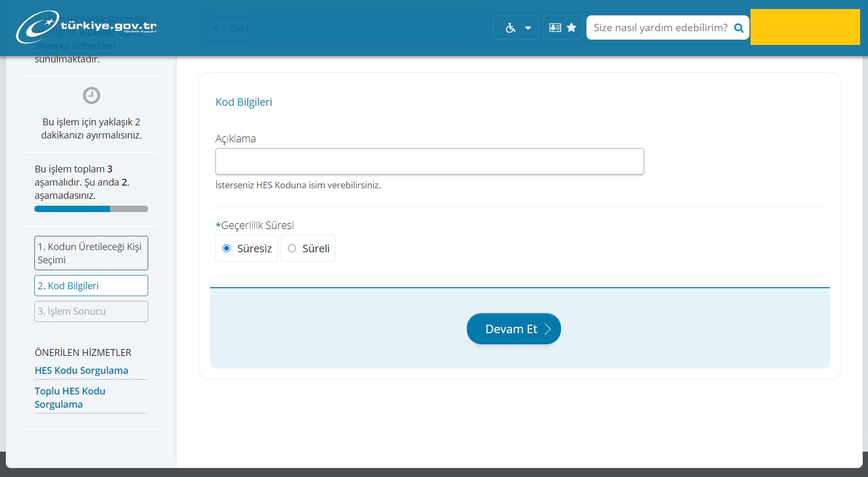Click into the Açıklama text field

429,161
